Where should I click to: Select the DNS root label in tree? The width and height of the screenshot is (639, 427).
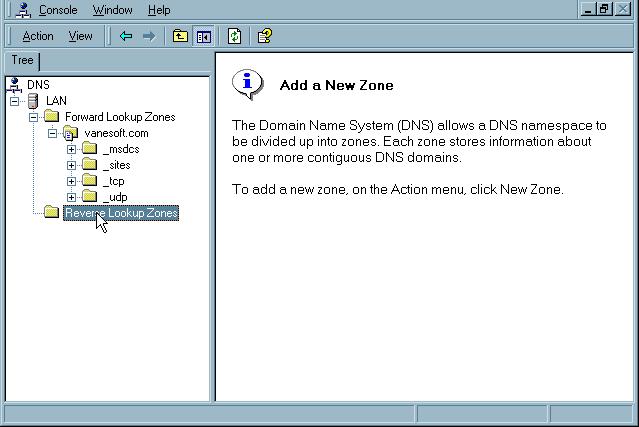[x=38, y=85]
